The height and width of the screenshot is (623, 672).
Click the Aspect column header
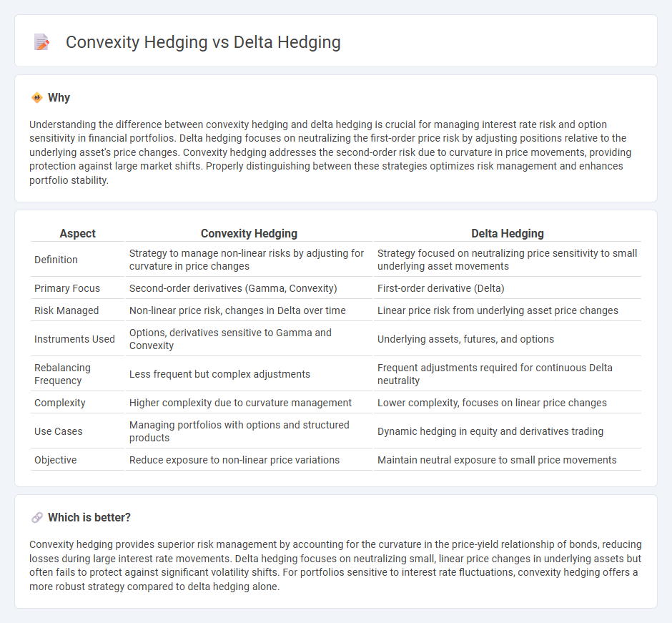coord(78,233)
